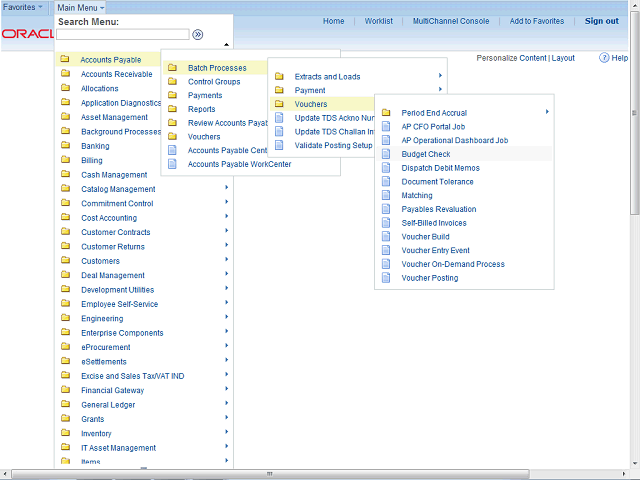The height and width of the screenshot is (480, 640).
Task: Choose Voucher Build in the menu
Action: 425,237
